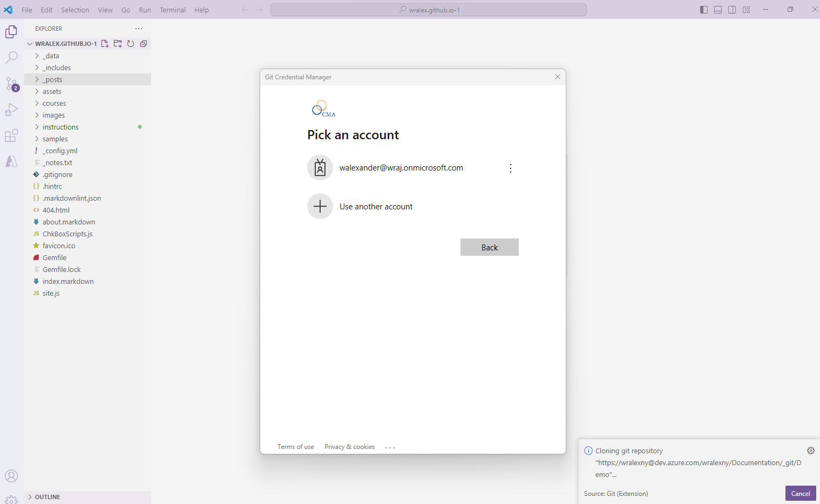Open the Explorer view in activity bar
Viewport: 820px width, 504px height.
[11, 32]
